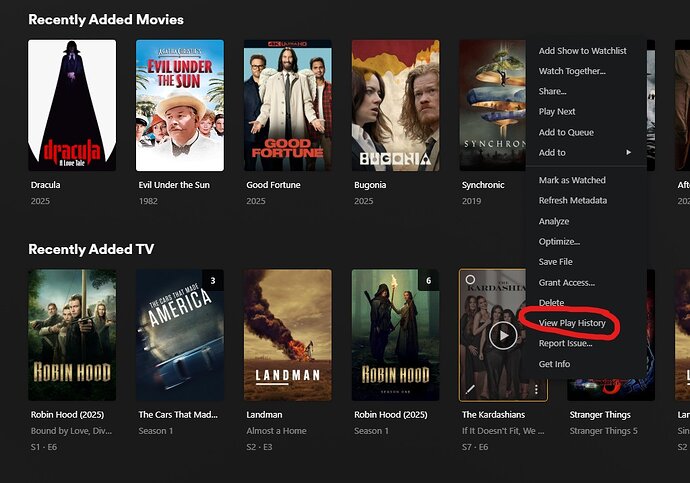Open the Recently Added Movies section heading
The height and width of the screenshot is (483, 690).
tap(106, 19)
